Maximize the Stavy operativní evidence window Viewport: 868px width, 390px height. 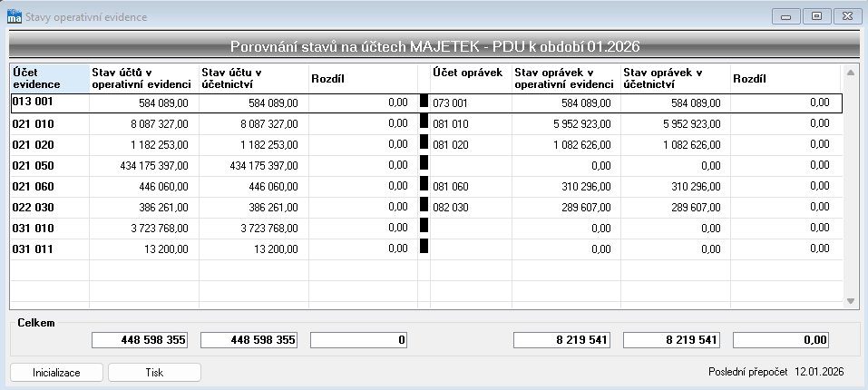[816, 16]
